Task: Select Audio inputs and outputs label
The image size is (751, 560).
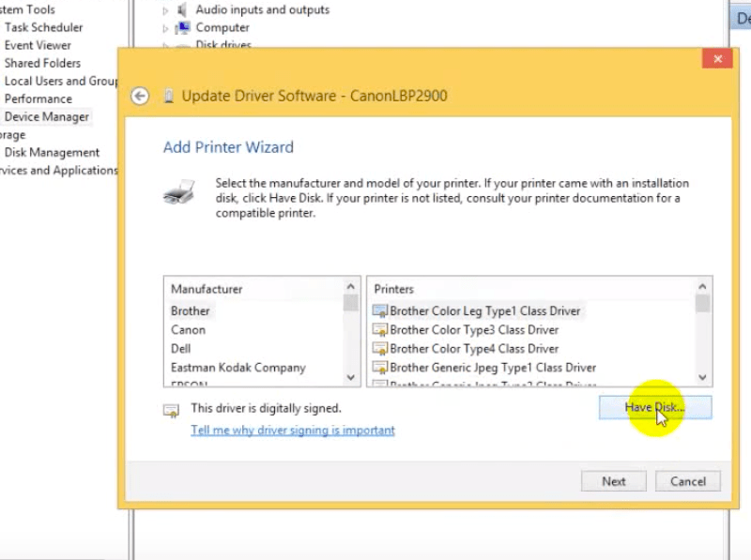Action: (263, 9)
